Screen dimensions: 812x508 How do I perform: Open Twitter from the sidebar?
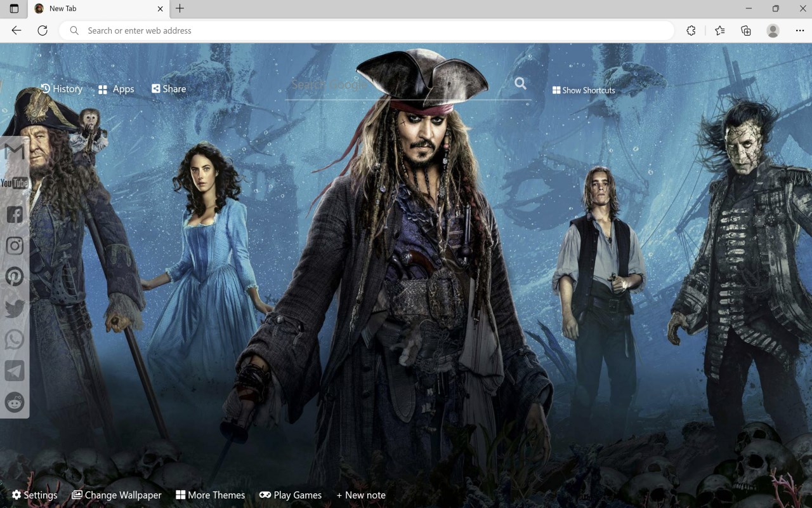point(15,309)
